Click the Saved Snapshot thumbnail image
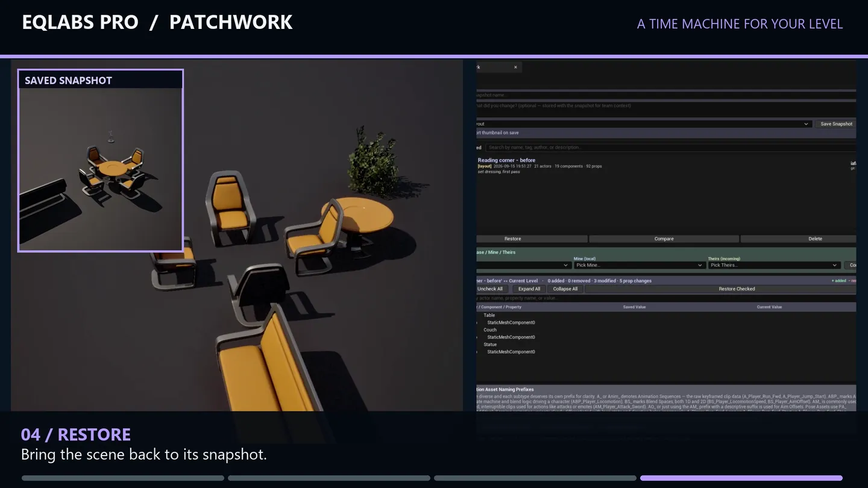This screenshot has width=868, height=488. (x=101, y=169)
